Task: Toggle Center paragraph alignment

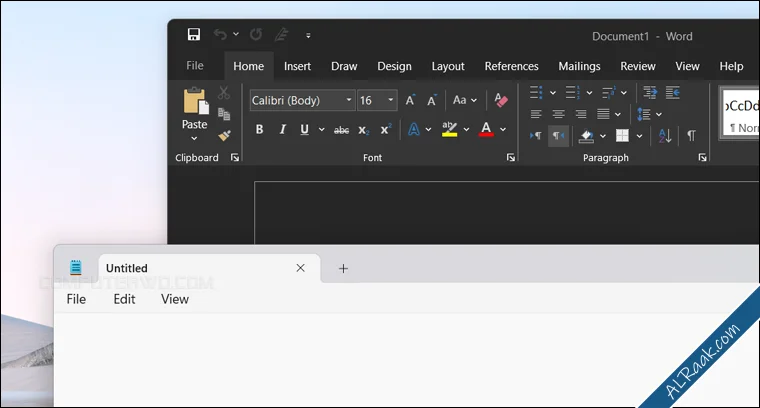Action: pos(558,114)
